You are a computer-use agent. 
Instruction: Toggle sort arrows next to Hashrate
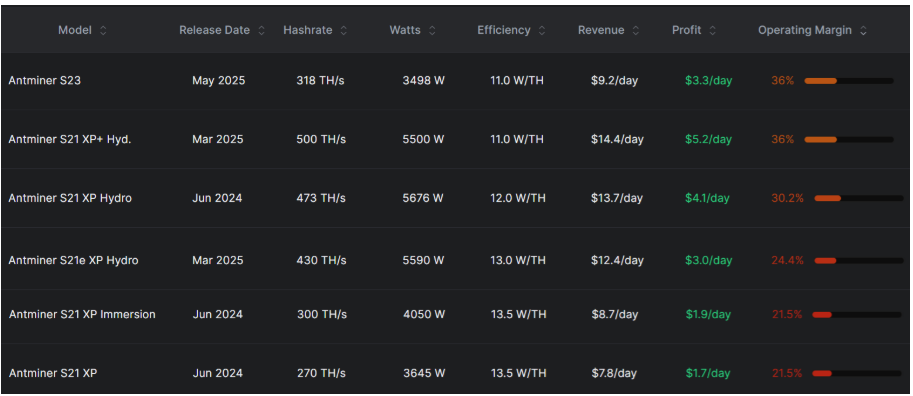point(344,31)
